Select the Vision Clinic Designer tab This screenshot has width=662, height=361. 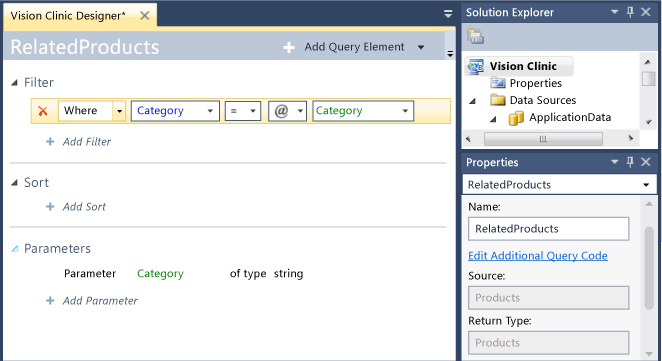tap(68, 16)
